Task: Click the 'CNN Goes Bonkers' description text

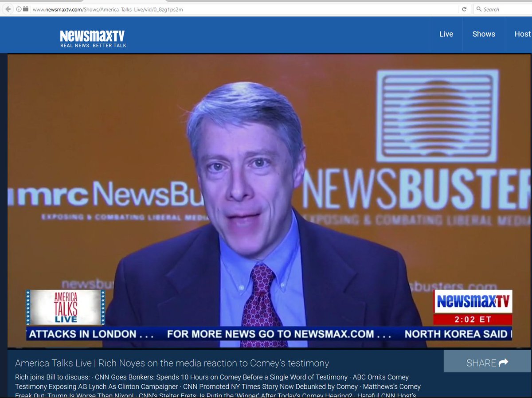Action: [222, 377]
